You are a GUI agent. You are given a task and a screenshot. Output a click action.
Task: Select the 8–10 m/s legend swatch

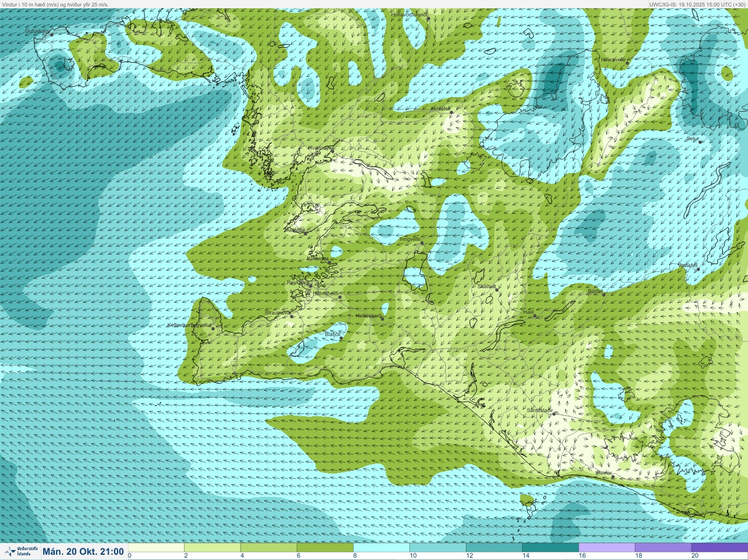(382, 548)
